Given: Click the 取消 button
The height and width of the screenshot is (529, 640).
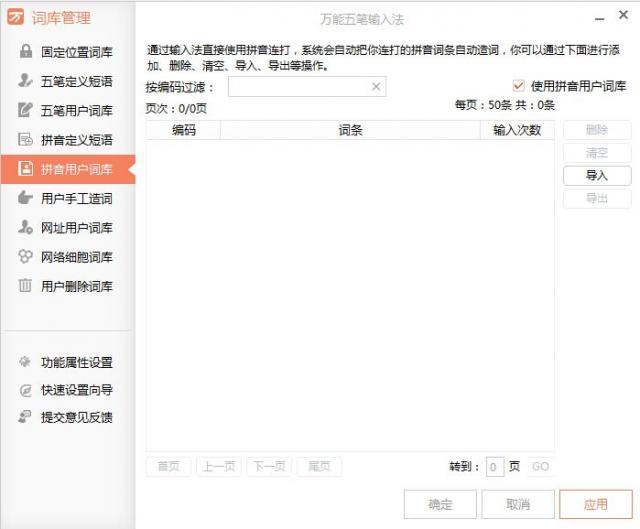Looking at the screenshot, I should pyautogui.click(x=518, y=505).
